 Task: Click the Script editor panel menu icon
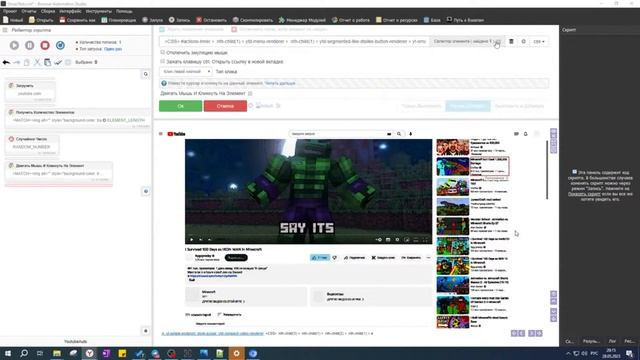5,30
